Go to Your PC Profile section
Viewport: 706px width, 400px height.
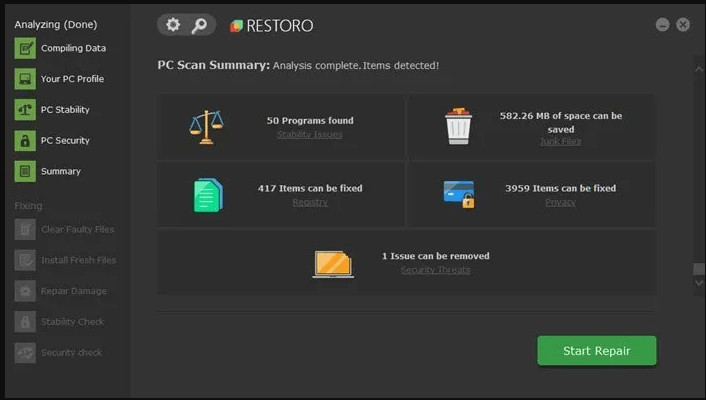(72, 79)
